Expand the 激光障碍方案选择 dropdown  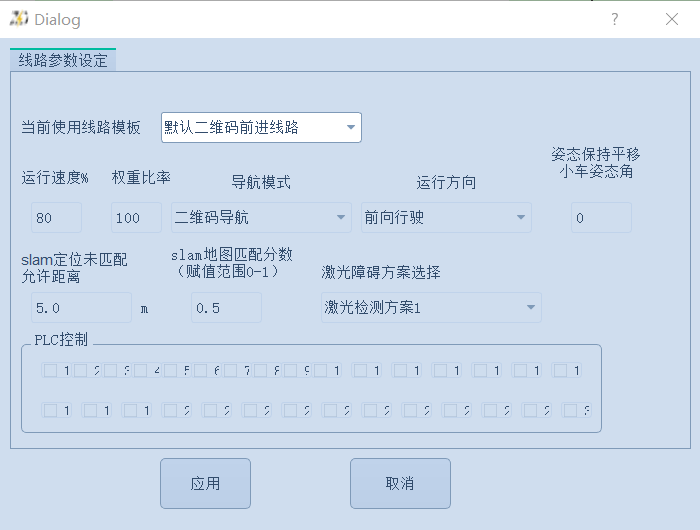coord(431,308)
